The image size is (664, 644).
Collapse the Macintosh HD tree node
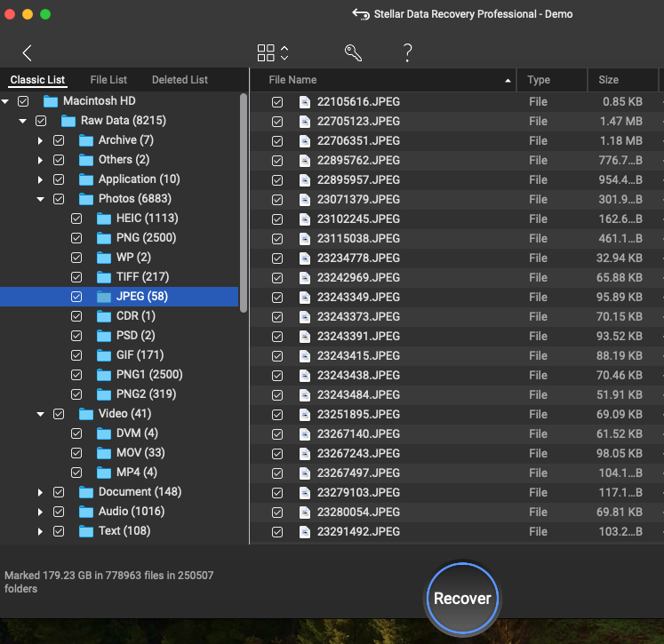tap(5, 101)
